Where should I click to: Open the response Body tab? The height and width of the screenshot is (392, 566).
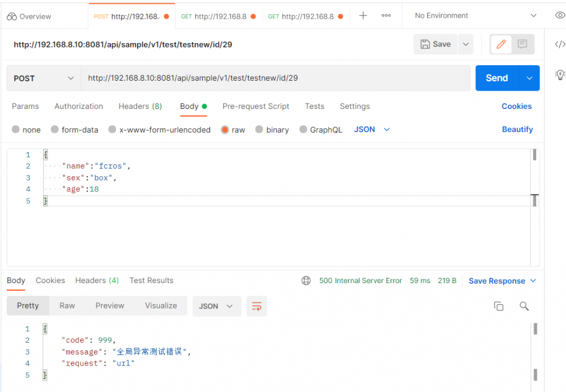(16, 280)
